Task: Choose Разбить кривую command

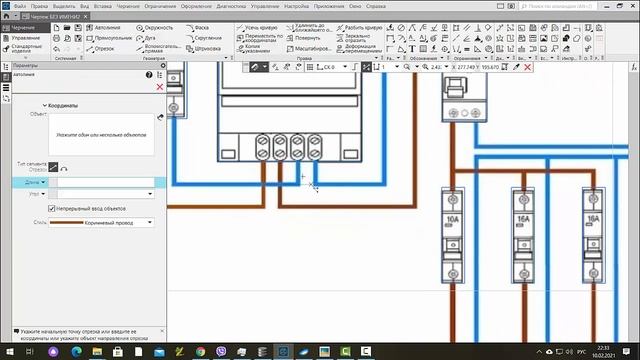Action: point(359,28)
